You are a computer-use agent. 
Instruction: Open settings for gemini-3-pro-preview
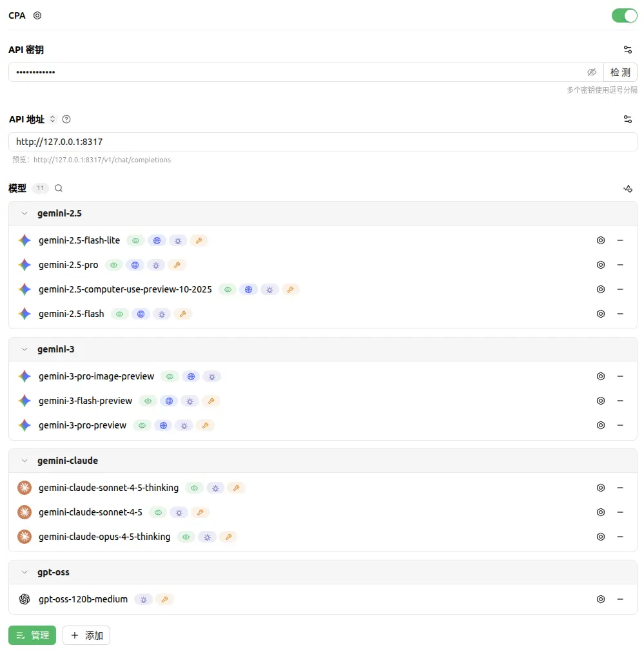(x=601, y=425)
